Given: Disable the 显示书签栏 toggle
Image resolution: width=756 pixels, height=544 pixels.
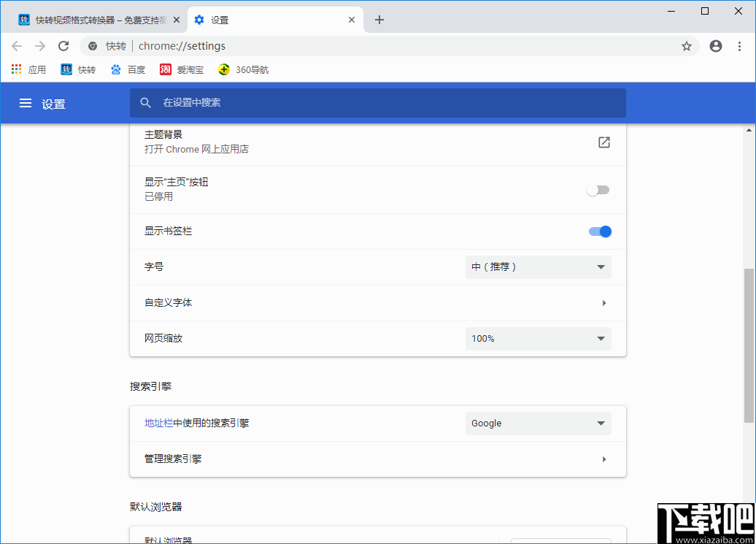Looking at the screenshot, I should tap(599, 231).
